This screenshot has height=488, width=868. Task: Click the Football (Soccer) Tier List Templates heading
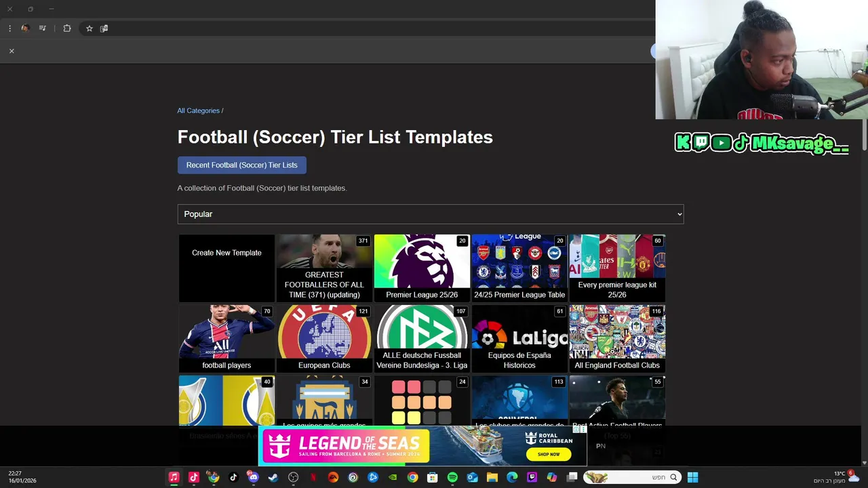(x=335, y=137)
